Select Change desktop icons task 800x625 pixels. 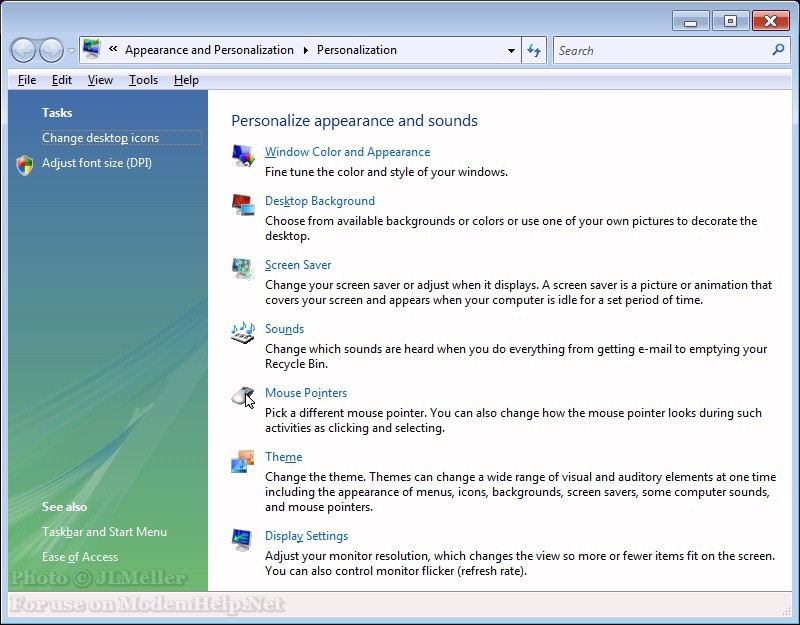[x=101, y=138]
